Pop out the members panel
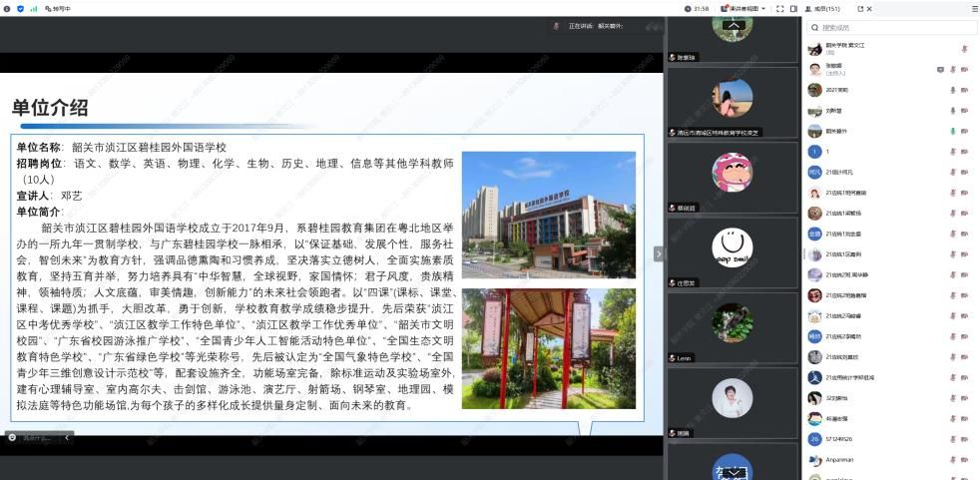Viewport: 980px width, 480px height. pos(860,9)
